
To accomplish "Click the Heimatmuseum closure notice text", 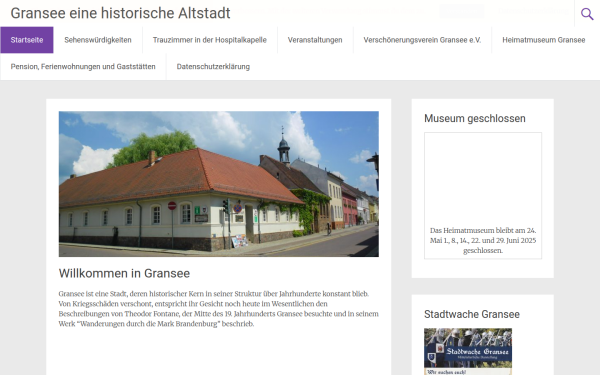I will [x=483, y=240].
